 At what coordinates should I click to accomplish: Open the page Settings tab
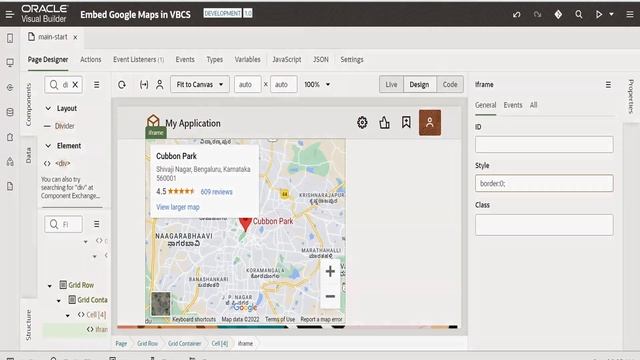(352, 60)
